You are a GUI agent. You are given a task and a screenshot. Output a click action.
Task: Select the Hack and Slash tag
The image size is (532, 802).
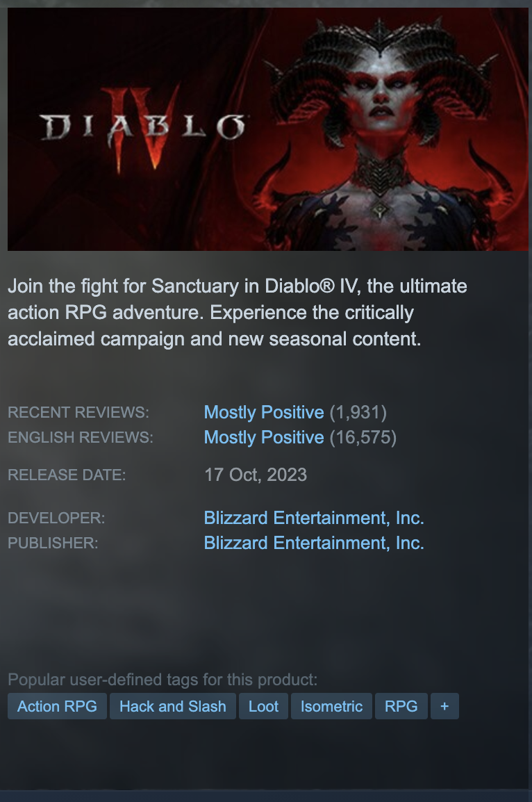click(173, 706)
